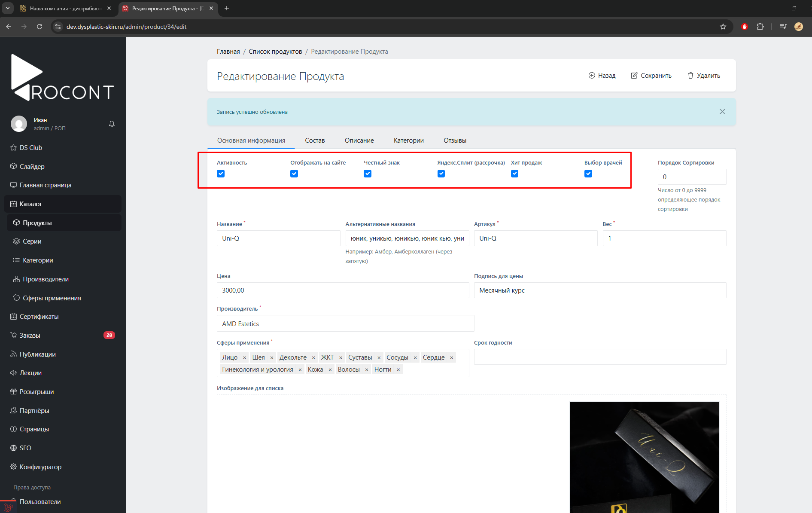Open browser extensions puzzle icon

pyautogui.click(x=760, y=27)
